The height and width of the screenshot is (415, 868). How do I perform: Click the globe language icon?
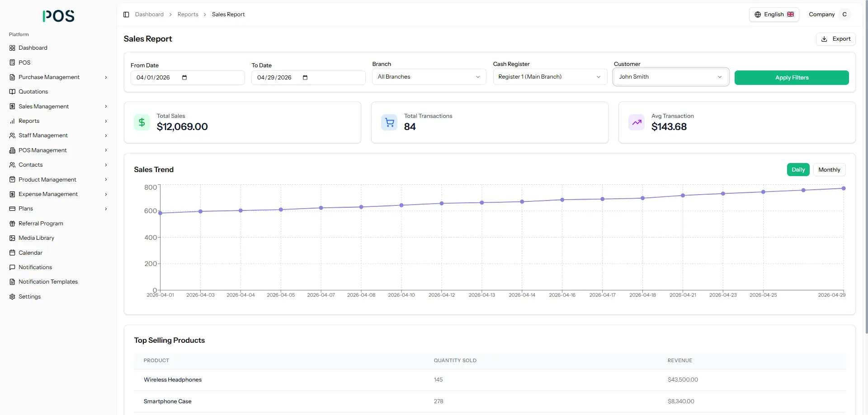(x=758, y=14)
